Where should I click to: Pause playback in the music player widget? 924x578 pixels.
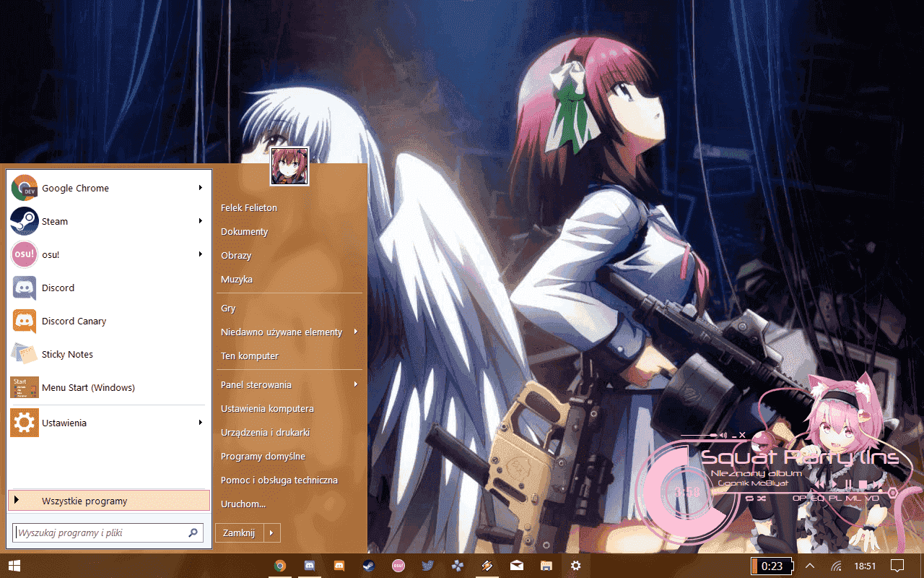tap(849, 483)
